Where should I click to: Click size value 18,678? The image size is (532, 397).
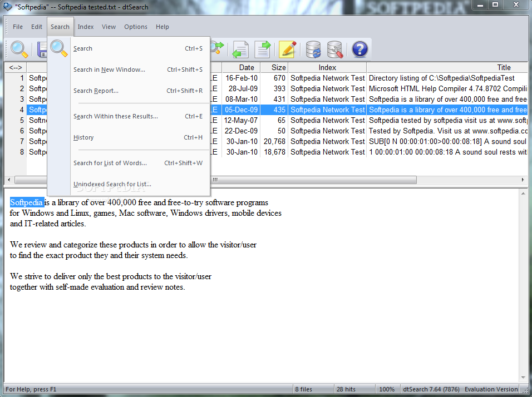[274, 152]
